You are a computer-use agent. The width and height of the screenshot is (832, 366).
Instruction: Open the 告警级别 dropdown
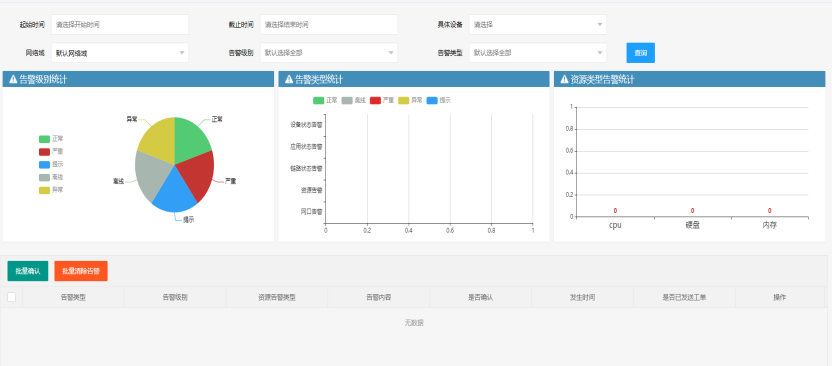point(328,53)
